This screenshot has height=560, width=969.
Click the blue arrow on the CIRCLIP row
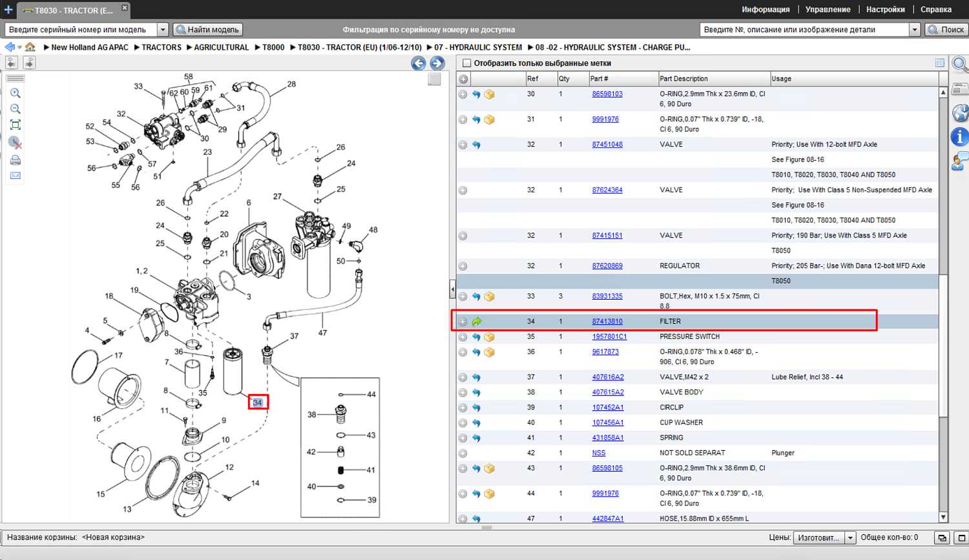tap(476, 408)
